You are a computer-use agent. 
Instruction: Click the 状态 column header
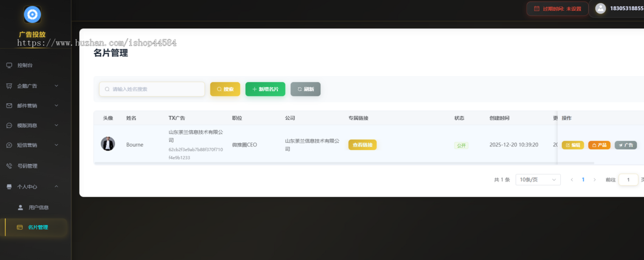tap(459, 118)
